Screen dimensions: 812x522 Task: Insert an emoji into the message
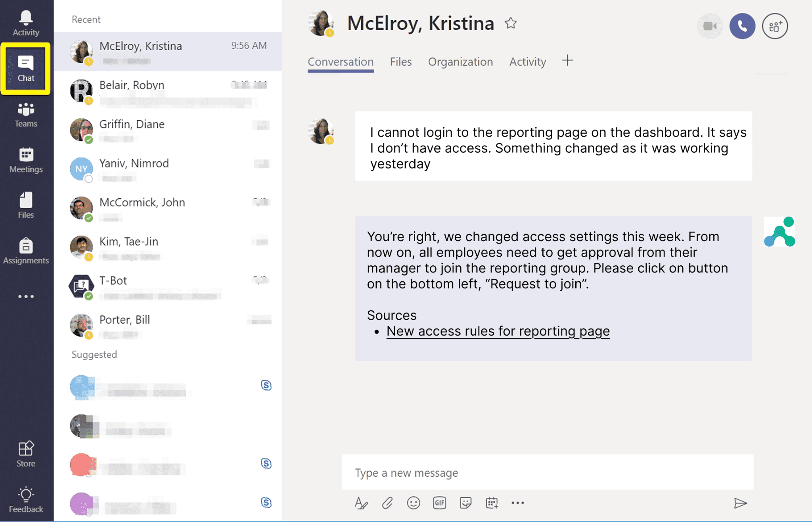pos(413,503)
